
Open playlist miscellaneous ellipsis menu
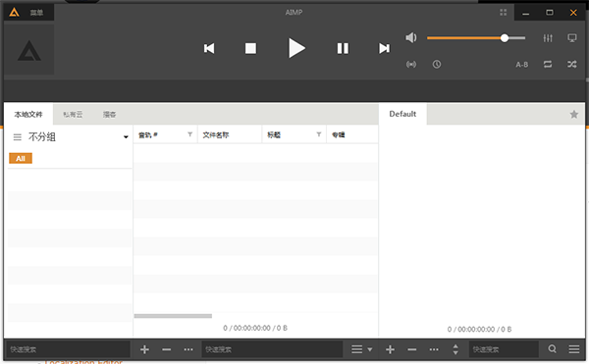tap(434, 349)
